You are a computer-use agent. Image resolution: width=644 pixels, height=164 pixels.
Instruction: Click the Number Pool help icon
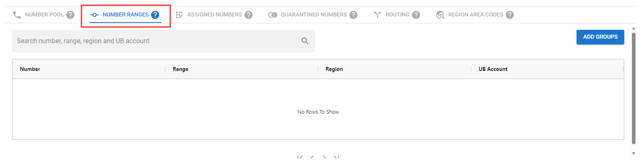[70, 15]
